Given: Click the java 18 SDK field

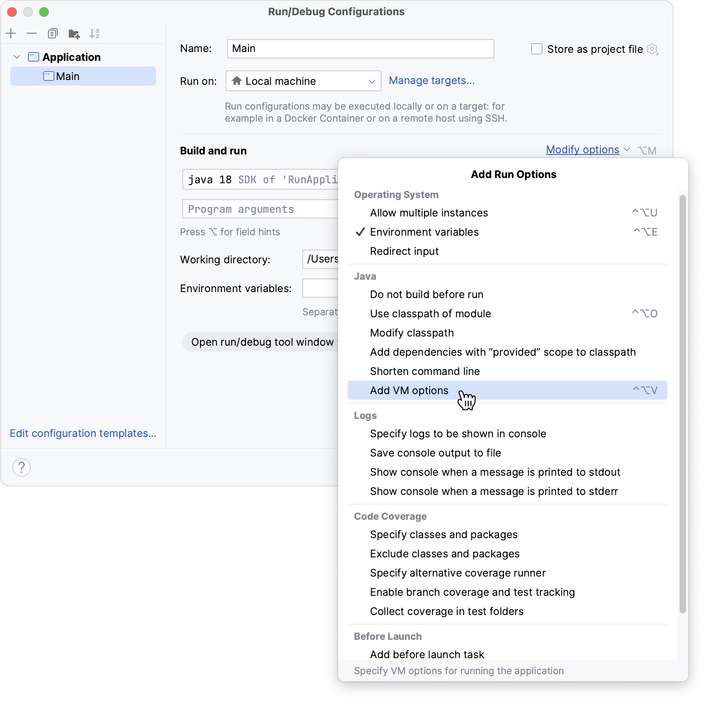Looking at the screenshot, I should pyautogui.click(x=260, y=179).
